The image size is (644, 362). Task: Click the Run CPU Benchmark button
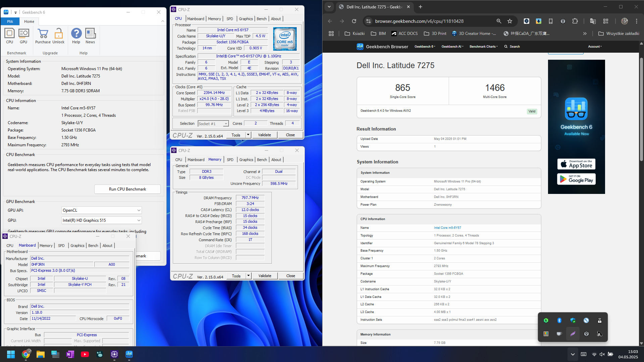click(x=128, y=189)
